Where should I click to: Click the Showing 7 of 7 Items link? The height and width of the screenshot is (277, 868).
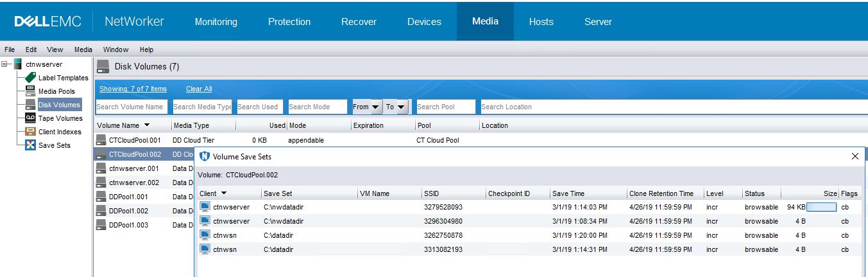(133, 89)
